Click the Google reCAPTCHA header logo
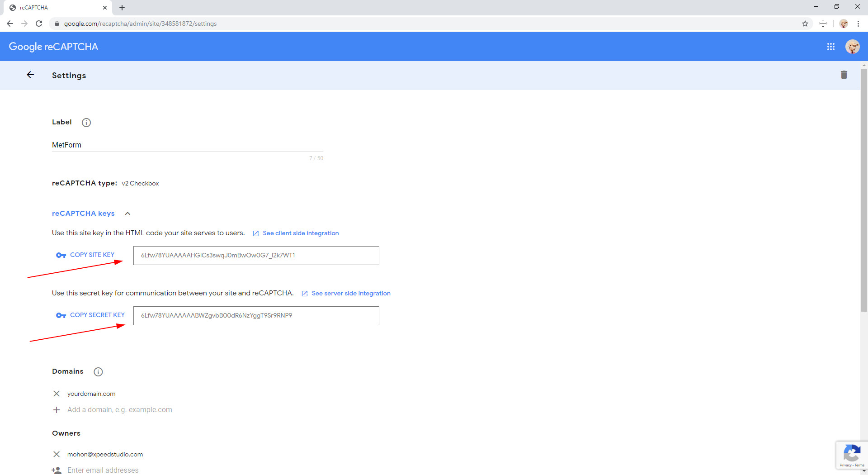The image size is (868, 475). point(53,47)
